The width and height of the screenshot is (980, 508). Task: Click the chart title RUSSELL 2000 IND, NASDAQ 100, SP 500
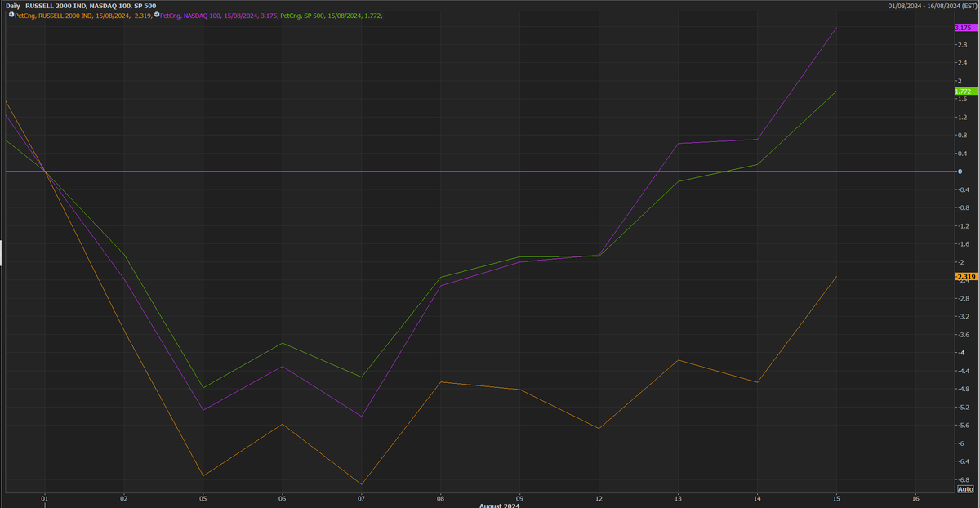point(91,6)
